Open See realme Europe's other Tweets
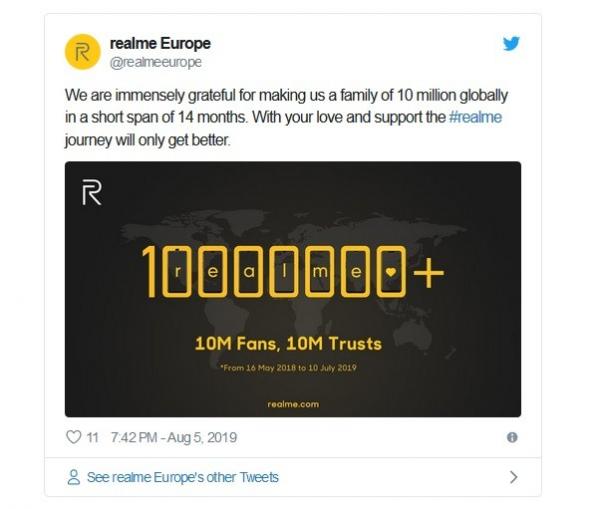Image resolution: width=600 pixels, height=509 pixels. click(x=182, y=477)
